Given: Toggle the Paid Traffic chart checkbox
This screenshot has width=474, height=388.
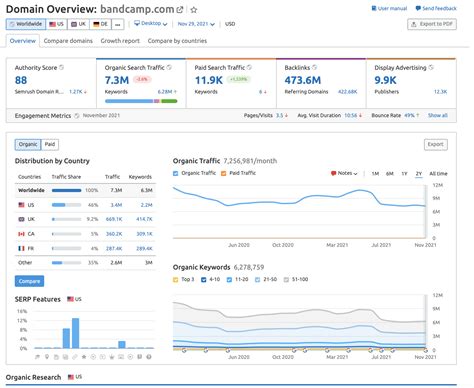Looking at the screenshot, I should pos(224,173).
